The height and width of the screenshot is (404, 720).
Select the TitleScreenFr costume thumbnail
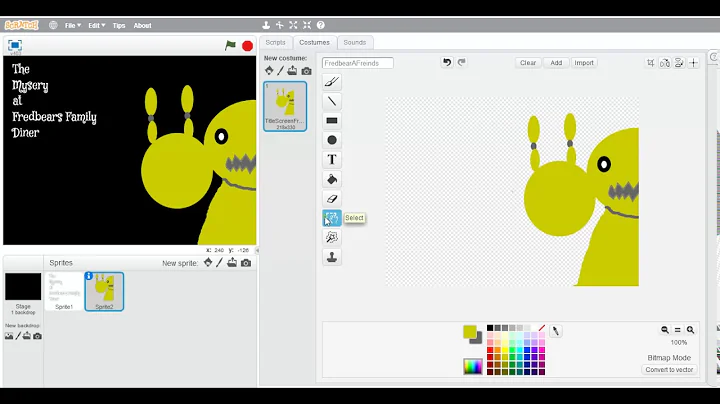pos(285,106)
